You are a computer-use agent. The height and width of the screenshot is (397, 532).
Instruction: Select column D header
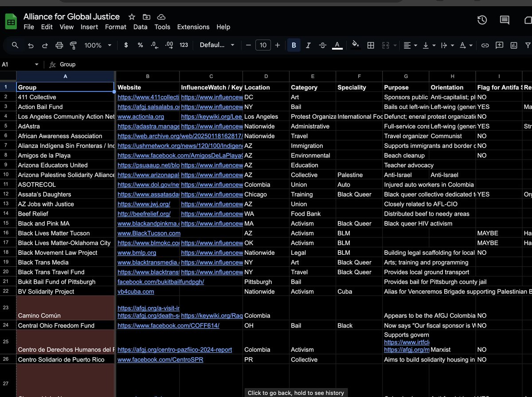[x=266, y=76]
